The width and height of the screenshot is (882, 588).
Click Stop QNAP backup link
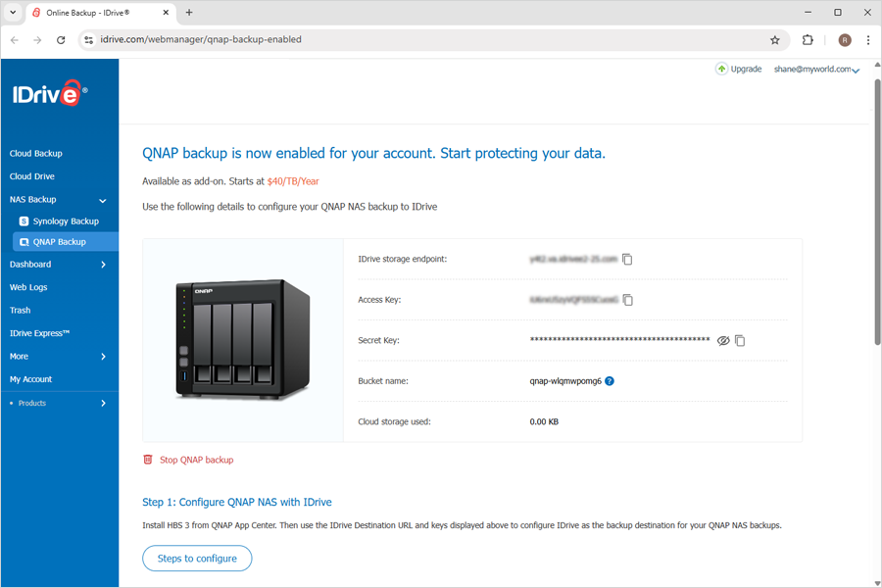(x=196, y=460)
